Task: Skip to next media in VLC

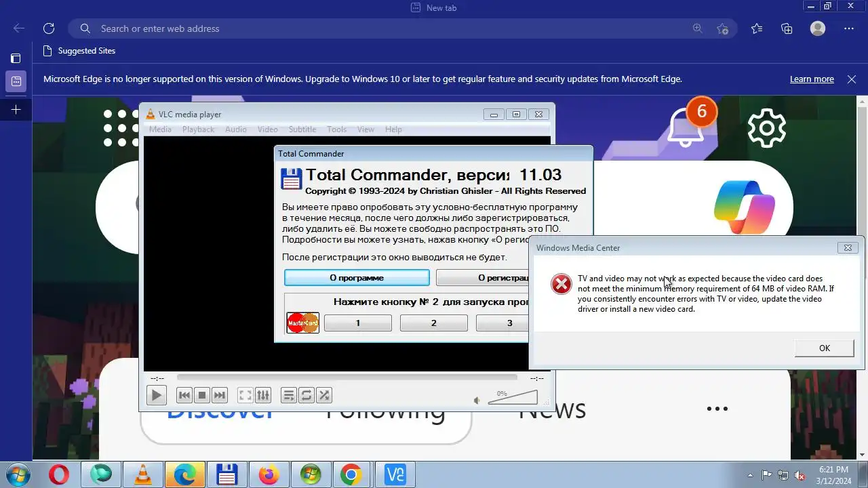Action: (x=219, y=395)
